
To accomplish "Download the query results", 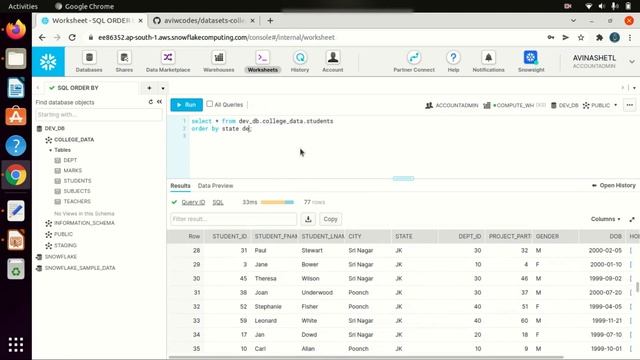I will click(308, 219).
